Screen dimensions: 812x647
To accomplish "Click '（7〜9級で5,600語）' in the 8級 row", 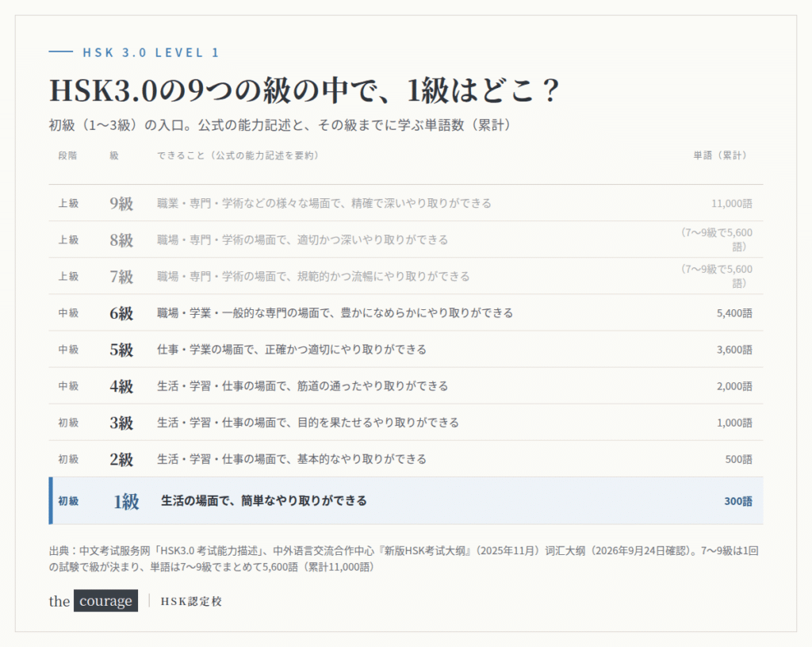I will point(717,240).
